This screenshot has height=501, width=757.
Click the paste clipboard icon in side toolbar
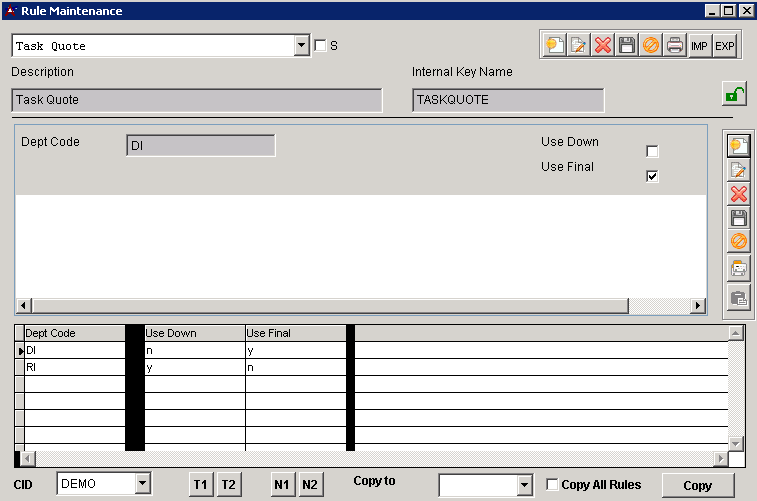739,297
